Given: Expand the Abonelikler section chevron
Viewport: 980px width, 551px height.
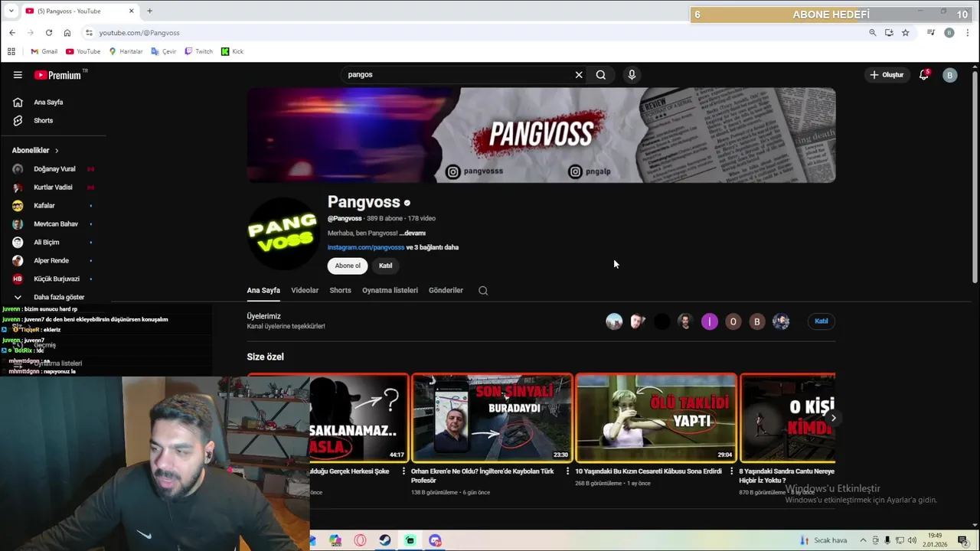Looking at the screenshot, I should pos(57,151).
